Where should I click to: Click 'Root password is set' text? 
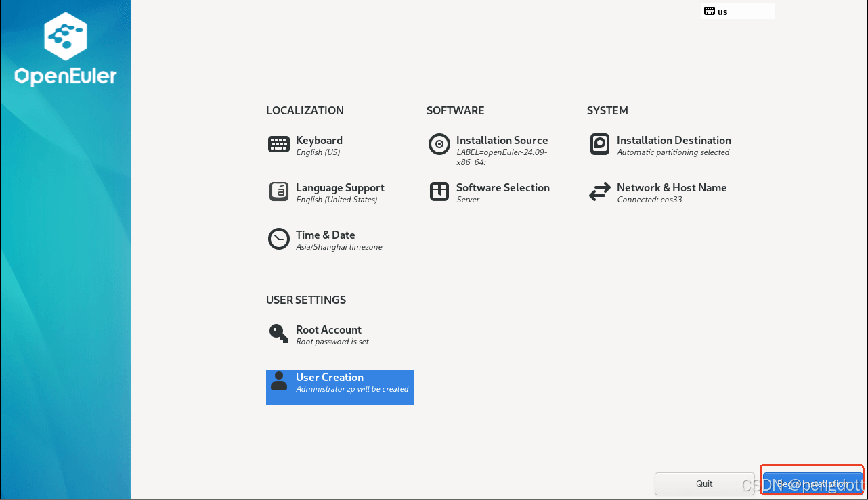(x=332, y=342)
